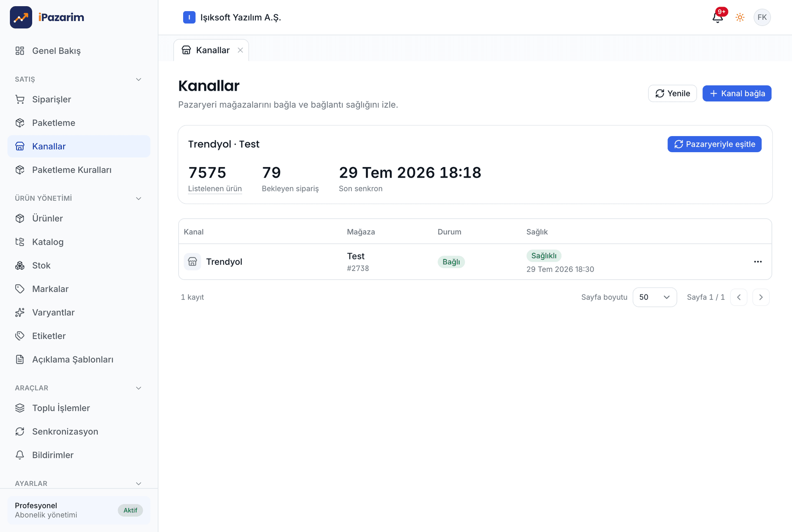
Task: Click the Sağlıklı health badge
Action: coord(544,256)
